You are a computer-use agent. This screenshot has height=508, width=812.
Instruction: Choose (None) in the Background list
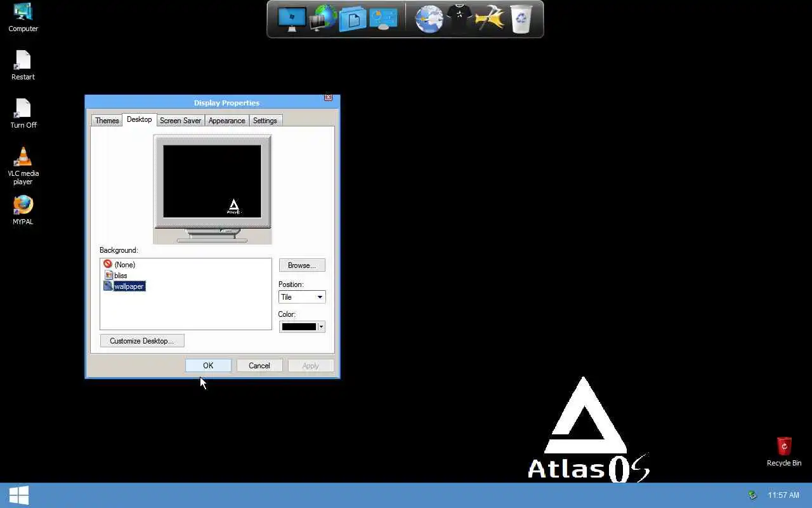click(119, 264)
